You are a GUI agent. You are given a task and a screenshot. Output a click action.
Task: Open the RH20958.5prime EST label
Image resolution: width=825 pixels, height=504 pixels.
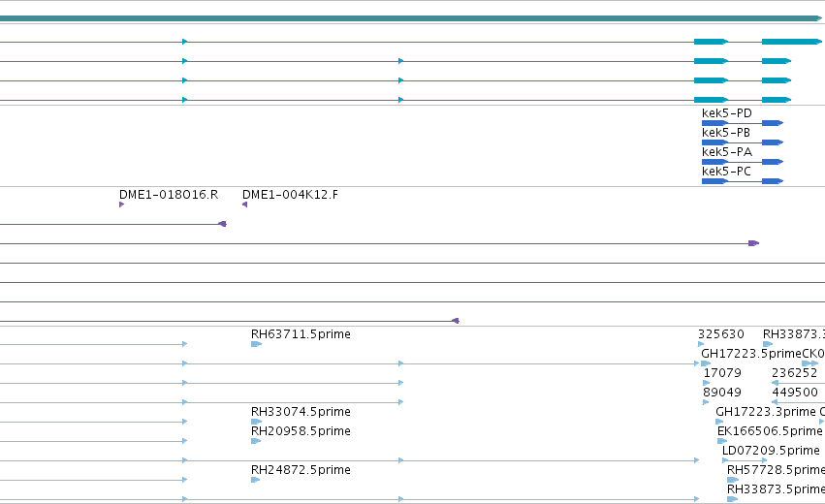tap(301, 431)
